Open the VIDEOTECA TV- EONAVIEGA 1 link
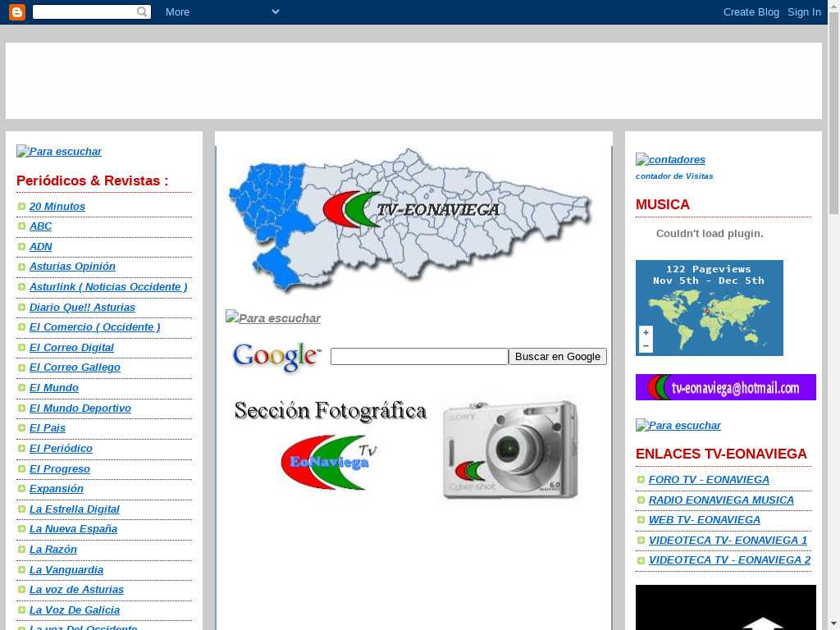The width and height of the screenshot is (840, 630). click(x=728, y=541)
